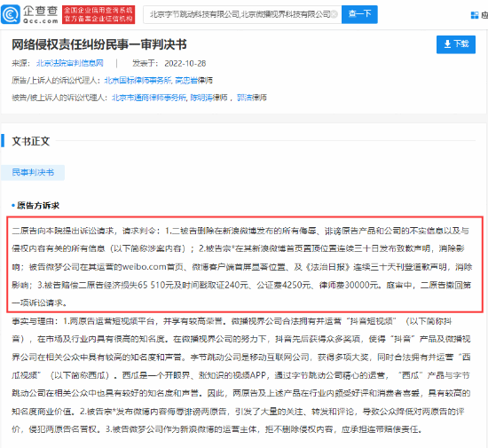The height and width of the screenshot is (448, 488).
Task: Open lawyer 郭洁 link
Action: pyautogui.click(x=244, y=98)
